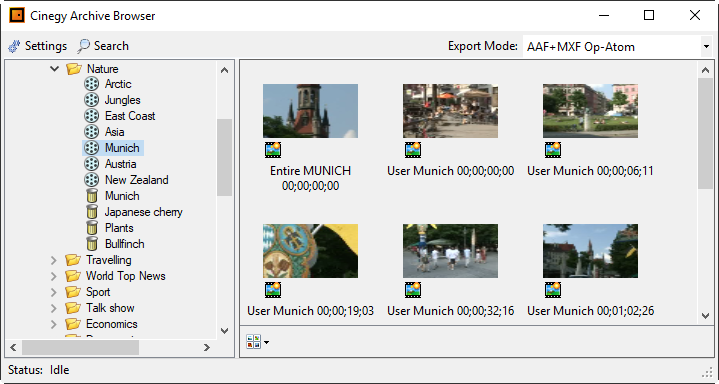Expand the Economics folder
This screenshot has width=719, height=384.
(54, 324)
